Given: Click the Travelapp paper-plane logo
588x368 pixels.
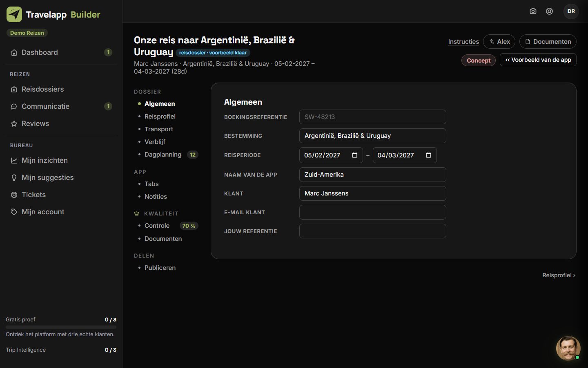Looking at the screenshot, I should (14, 14).
